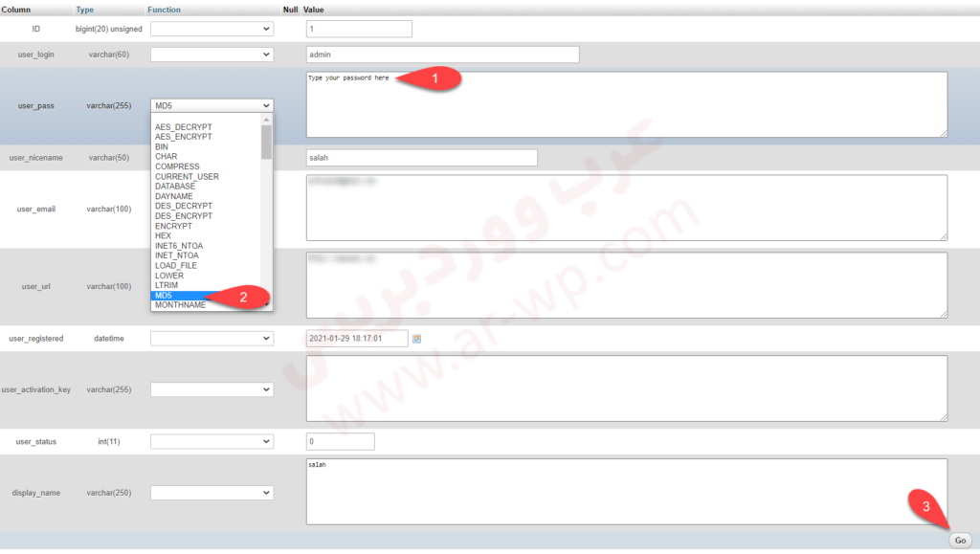Click the user_login column name
This screenshot has height=554, width=980.
36,55
